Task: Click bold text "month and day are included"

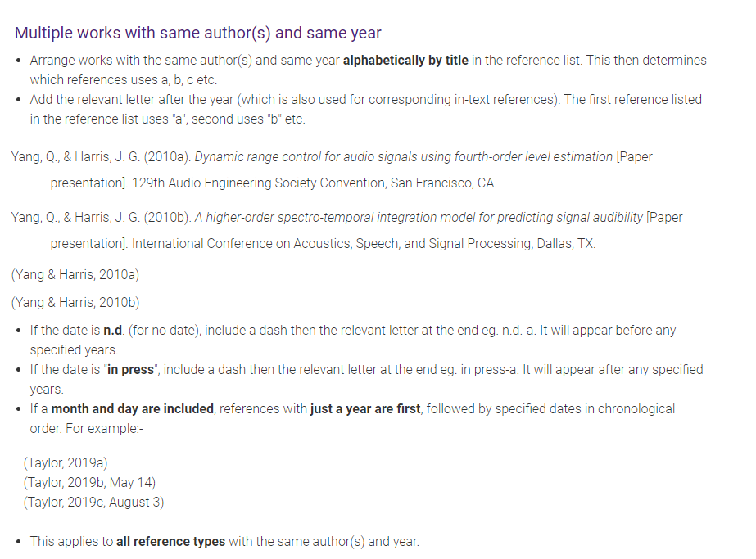Action: pos(132,409)
